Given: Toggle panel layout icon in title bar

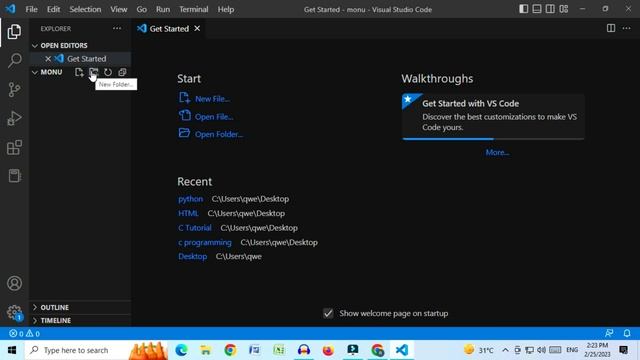Looking at the screenshot, I should (537, 9).
